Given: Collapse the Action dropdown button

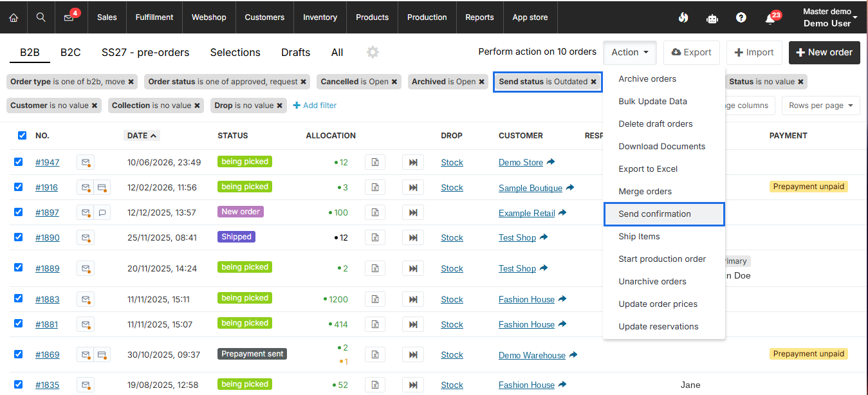Looking at the screenshot, I should [x=630, y=53].
